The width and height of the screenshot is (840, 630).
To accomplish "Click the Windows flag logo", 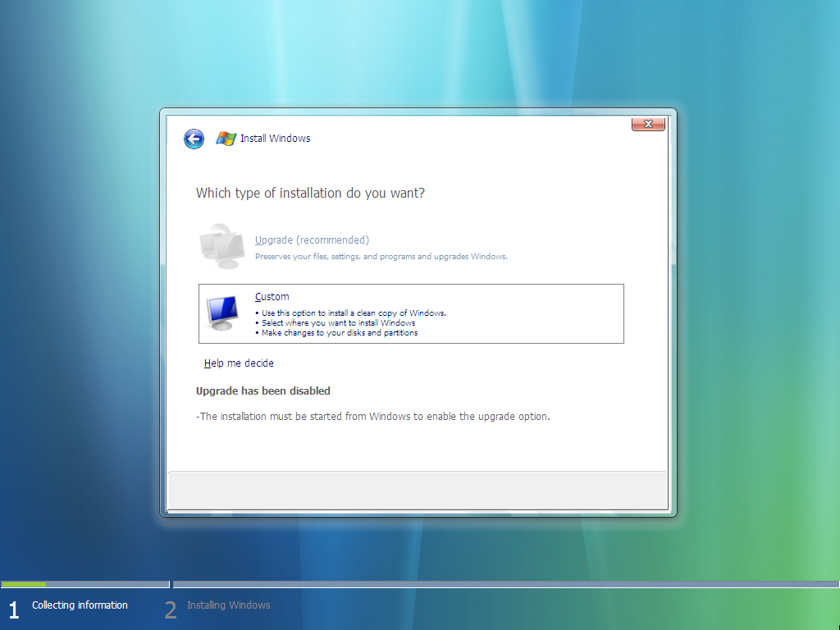I will (226, 138).
